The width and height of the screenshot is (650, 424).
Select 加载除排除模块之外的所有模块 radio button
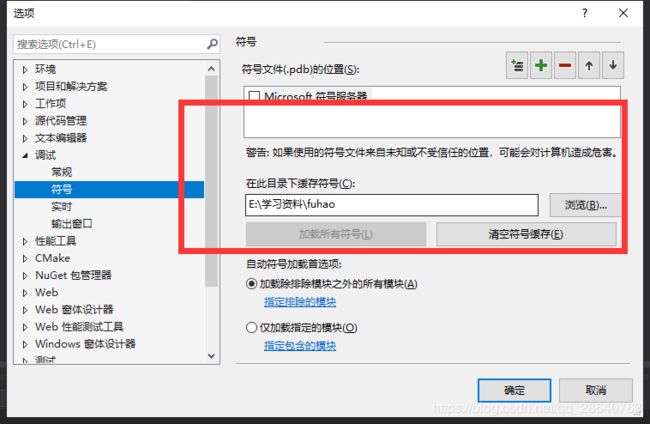(251, 284)
